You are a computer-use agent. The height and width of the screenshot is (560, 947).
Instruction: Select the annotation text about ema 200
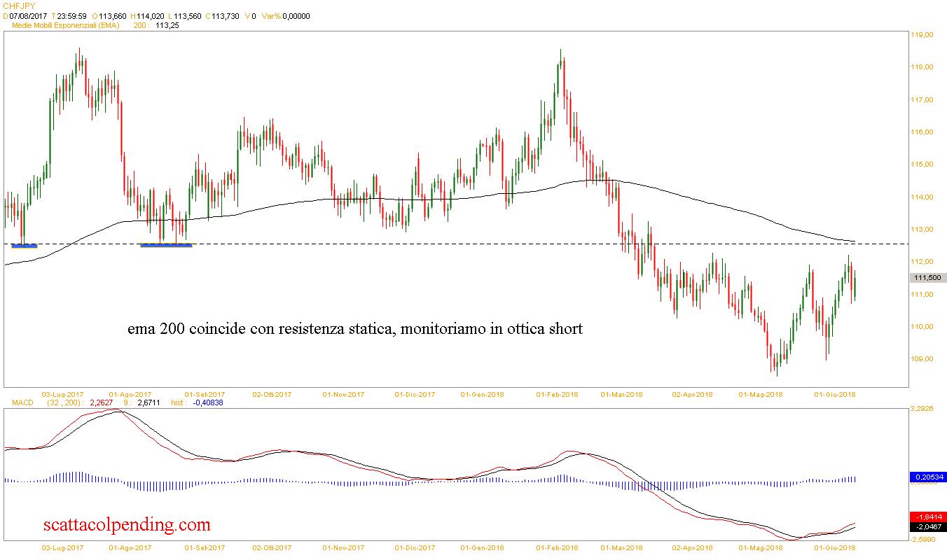355,328
